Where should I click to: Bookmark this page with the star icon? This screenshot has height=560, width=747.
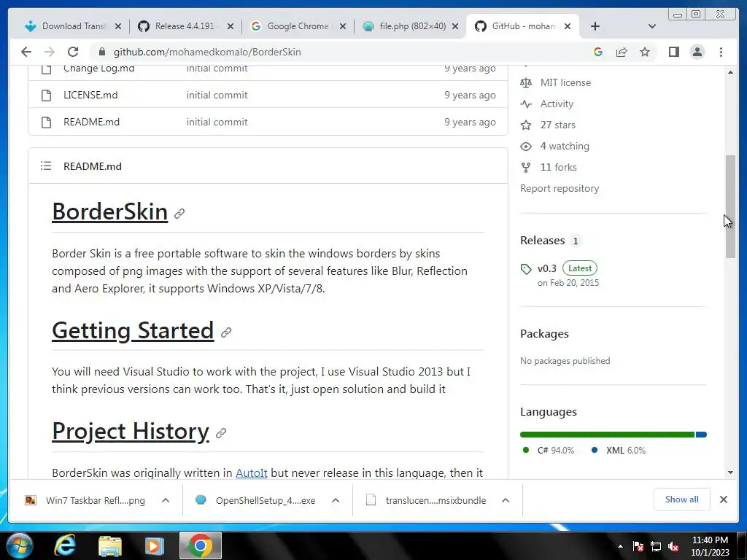(x=645, y=52)
